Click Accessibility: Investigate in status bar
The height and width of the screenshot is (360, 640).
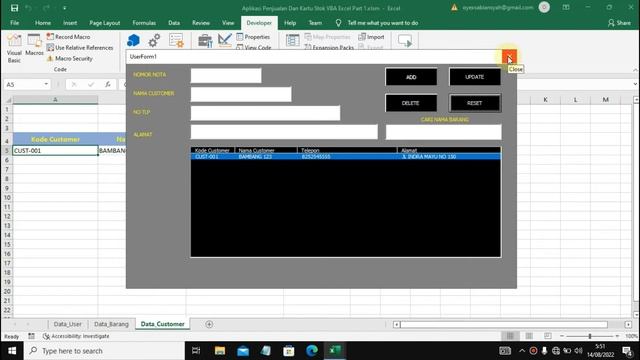(x=76, y=336)
